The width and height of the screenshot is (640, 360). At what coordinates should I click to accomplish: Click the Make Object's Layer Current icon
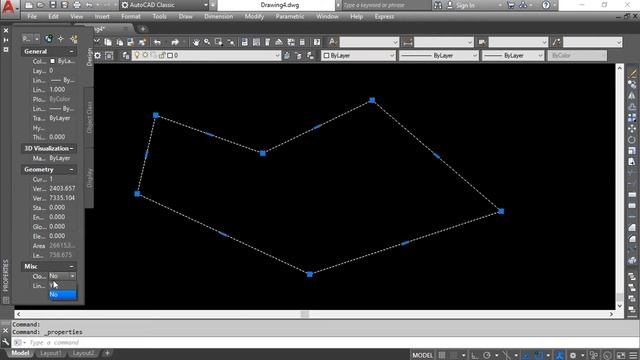[287, 56]
